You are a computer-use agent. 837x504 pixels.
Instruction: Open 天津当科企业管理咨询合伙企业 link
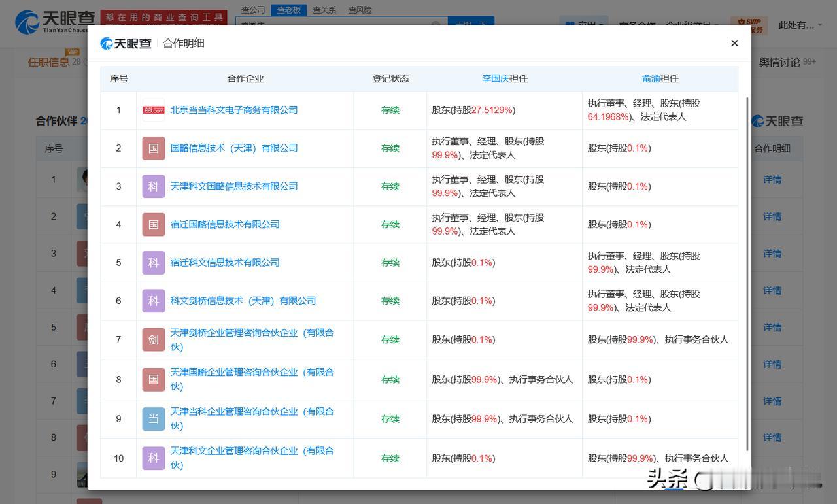[x=252, y=418]
